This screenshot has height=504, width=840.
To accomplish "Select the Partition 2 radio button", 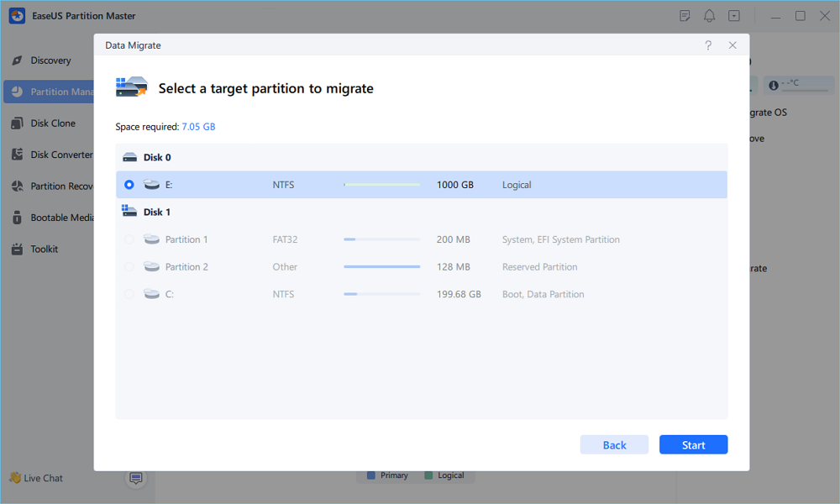I will click(x=129, y=267).
